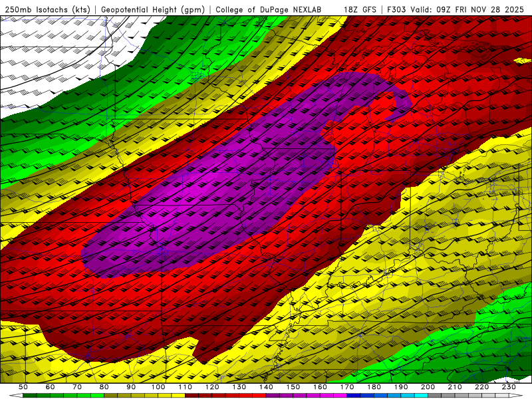This screenshot has width=532, height=399.
Task: Click the 210 tick label
Action: tap(455, 387)
